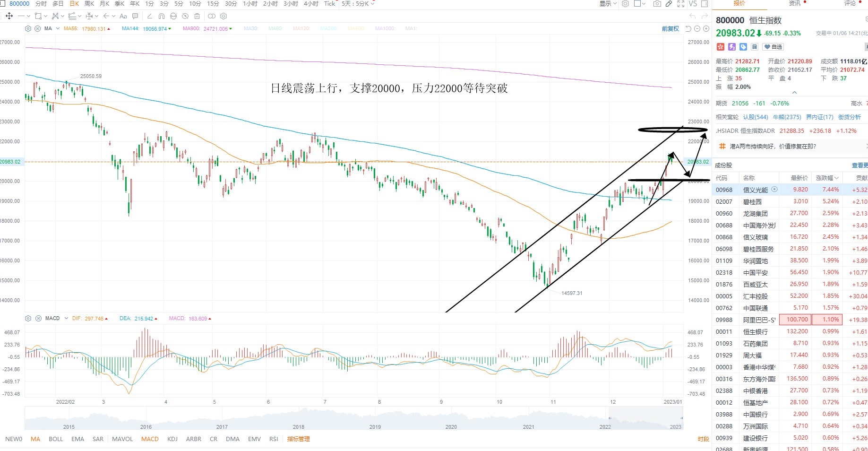This screenshot has height=451, width=868.
Task: Switch to 月K monthly candlestick
Action: pyautogui.click(x=104, y=4)
